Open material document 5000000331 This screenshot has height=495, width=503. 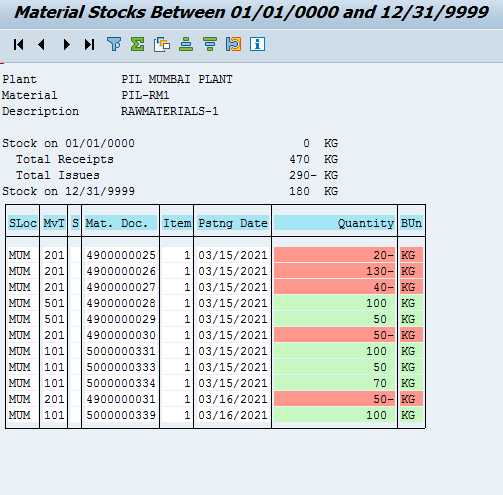pos(121,351)
